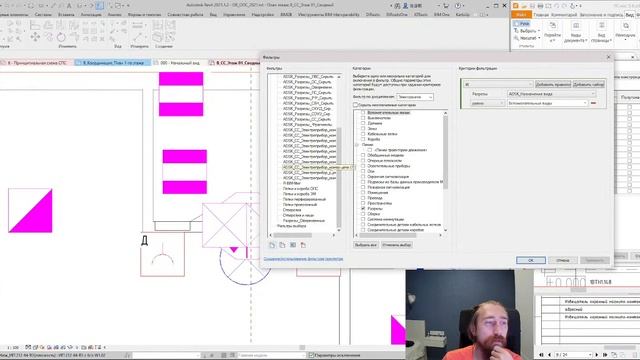Check the Датчики category checkbox
Image resolution: width=640 pixels, height=360 pixels.
click(x=363, y=123)
